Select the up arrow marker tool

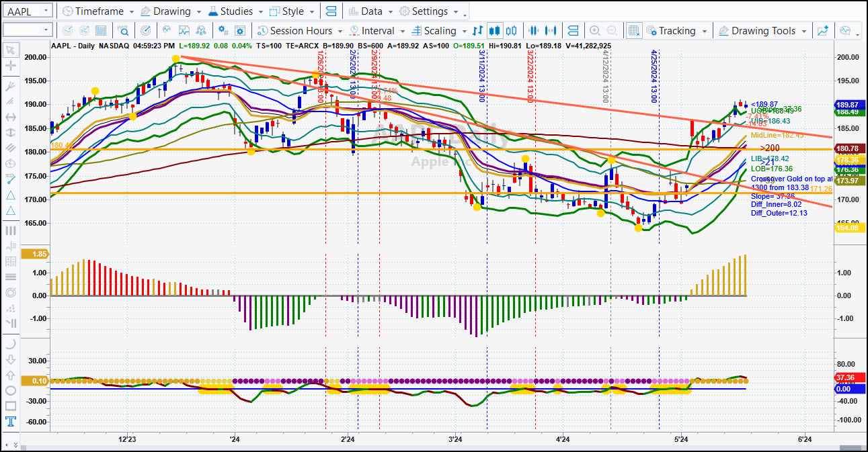10,375
